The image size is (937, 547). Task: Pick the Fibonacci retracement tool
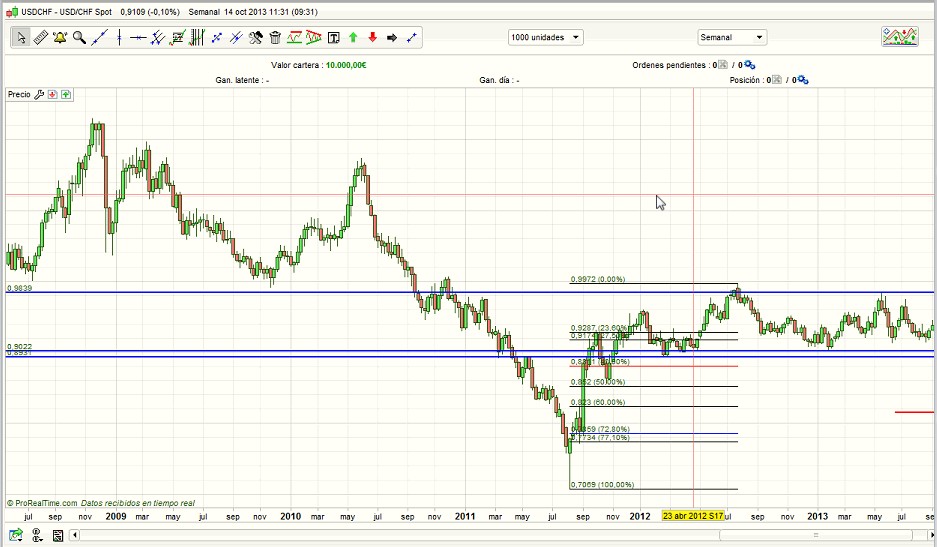[x=177, y=38]
